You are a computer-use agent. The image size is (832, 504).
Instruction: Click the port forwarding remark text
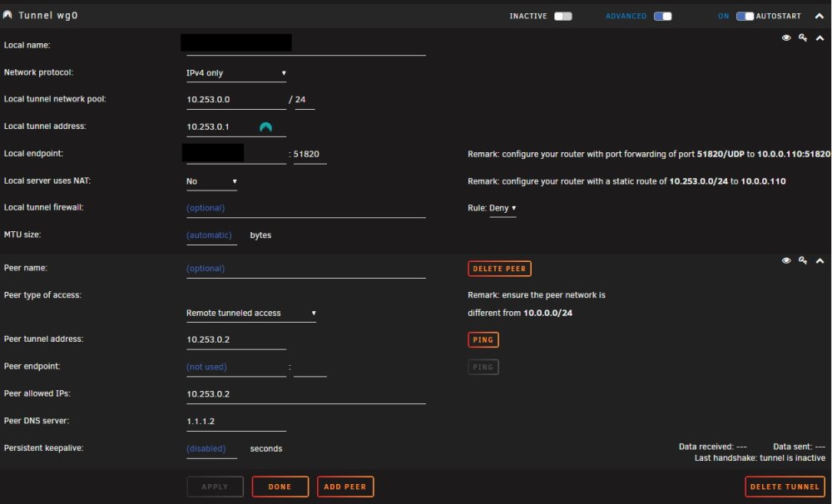pos(649,154)
